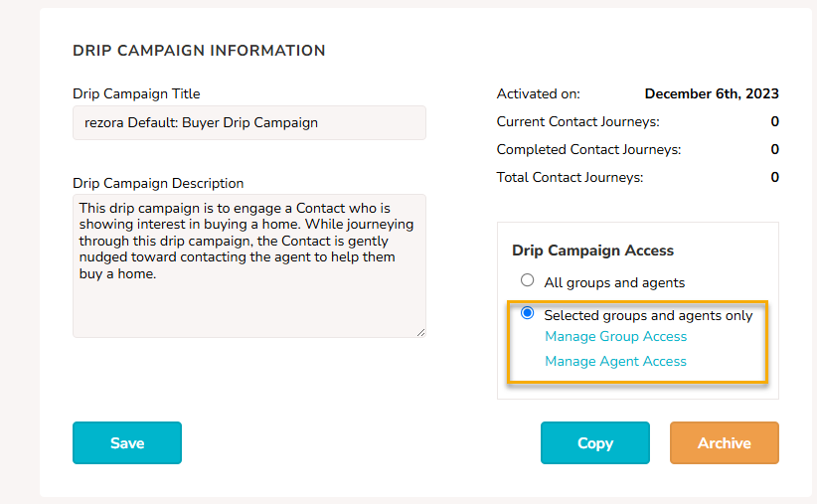Click inside the Drip Campaign Description textarea

249,265
